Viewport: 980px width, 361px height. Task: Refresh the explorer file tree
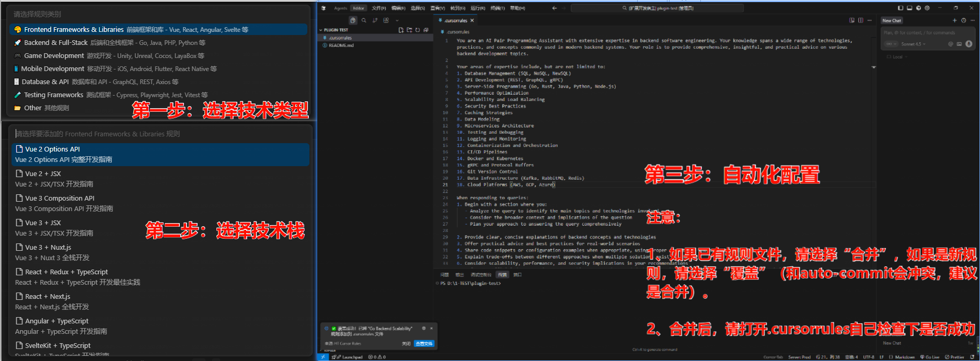[x=418, y=30]
